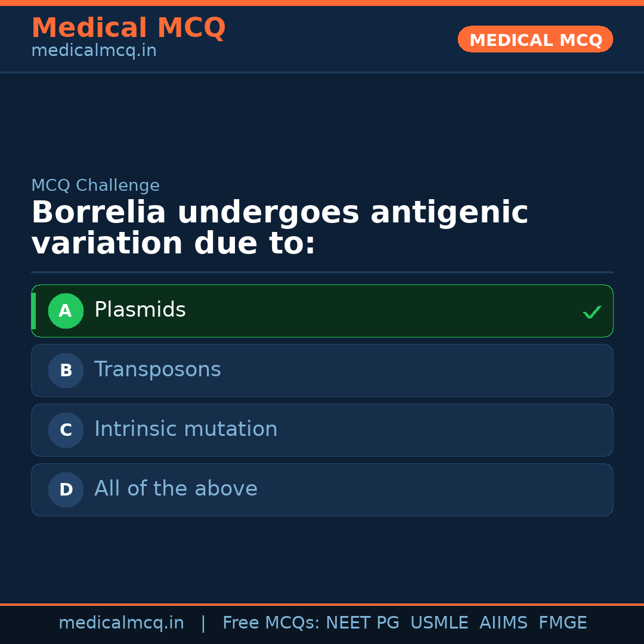Click the D circle badge
The width and height of the screenshot is (644, 644).
click(66, 490)
